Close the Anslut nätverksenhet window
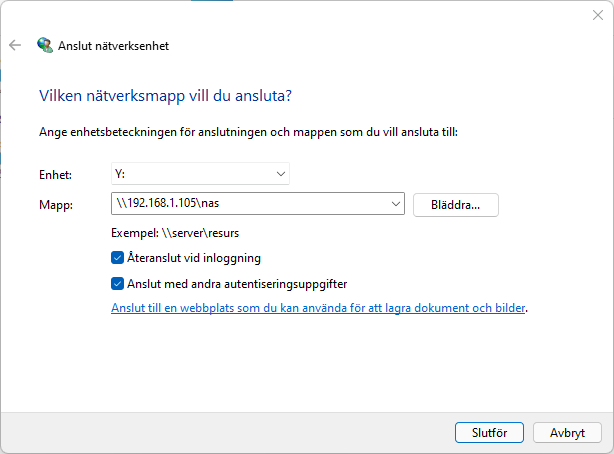This screenshot has width=614, height=454. [597, 14]
